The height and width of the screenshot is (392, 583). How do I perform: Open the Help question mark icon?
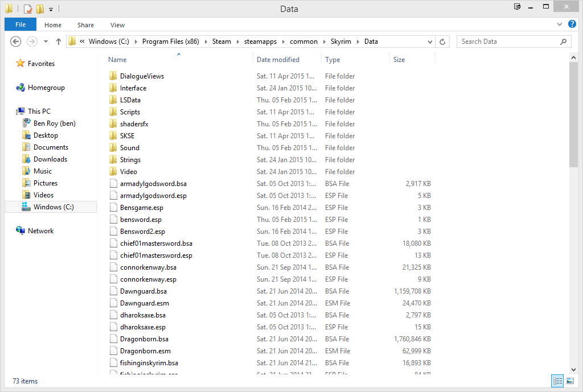(x=572, y=24)
